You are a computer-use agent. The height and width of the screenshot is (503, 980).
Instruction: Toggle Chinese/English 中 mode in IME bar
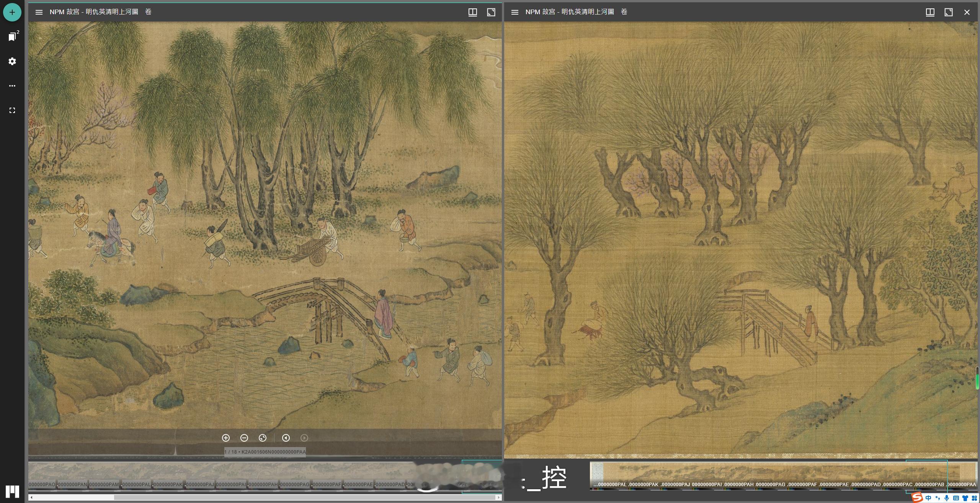(x=928, y=498)
